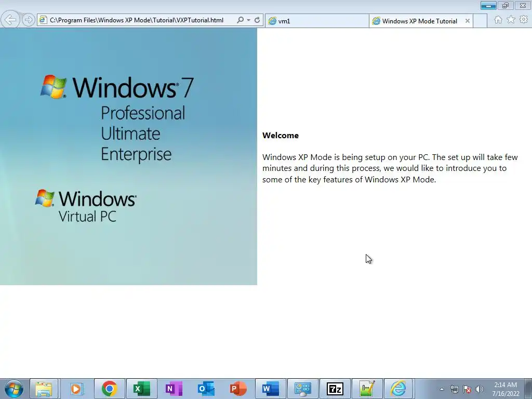Open OneNote from the taskbar

click(174, 389)
